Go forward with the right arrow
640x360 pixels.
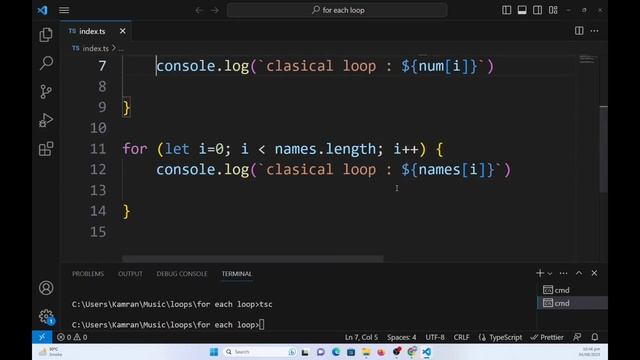click(x=215, y=10)
